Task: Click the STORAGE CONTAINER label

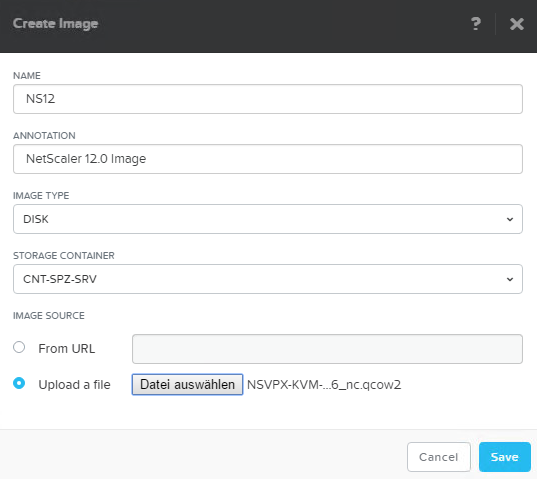Action: [64, 256]
